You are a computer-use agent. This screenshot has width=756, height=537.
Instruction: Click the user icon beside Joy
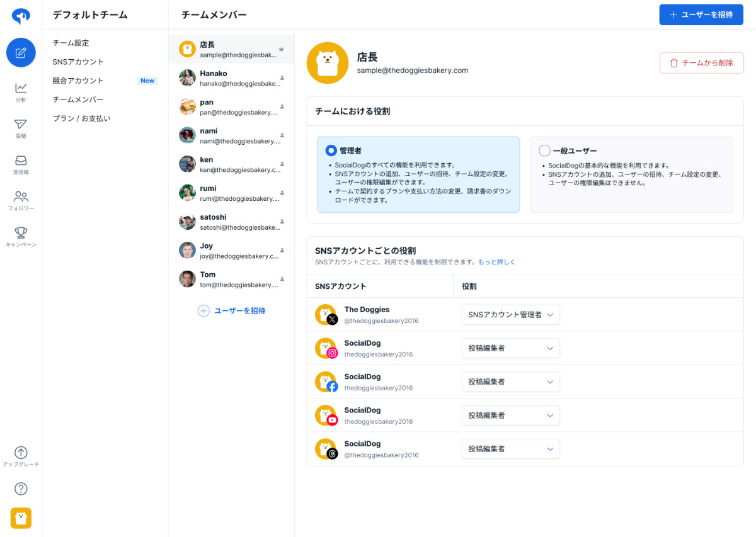point(282,251)
